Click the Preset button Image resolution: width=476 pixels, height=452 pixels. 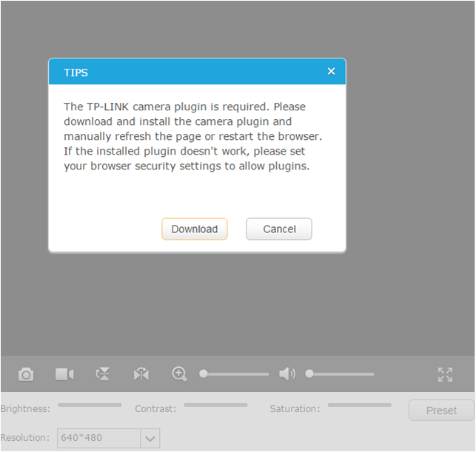pos(441,410)
